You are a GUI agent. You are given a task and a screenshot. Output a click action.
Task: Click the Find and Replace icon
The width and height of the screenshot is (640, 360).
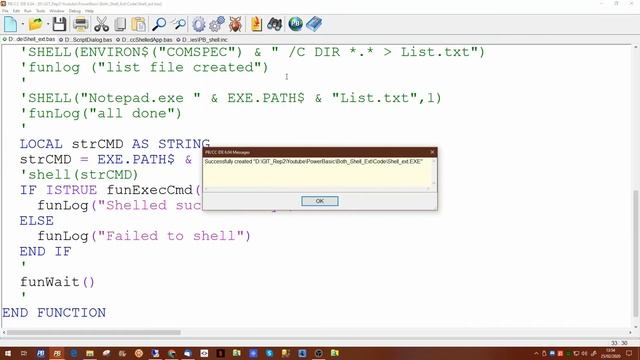178,24
